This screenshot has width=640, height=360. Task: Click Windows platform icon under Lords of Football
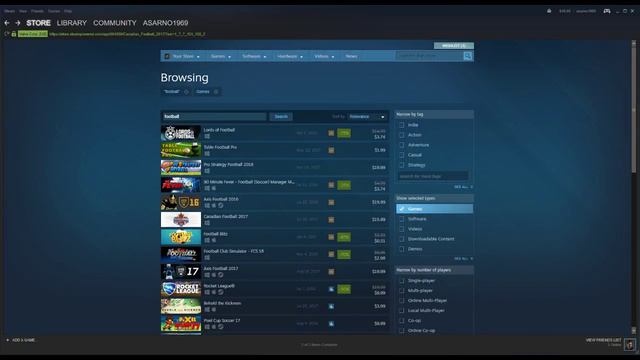click(x=207, y=136)
